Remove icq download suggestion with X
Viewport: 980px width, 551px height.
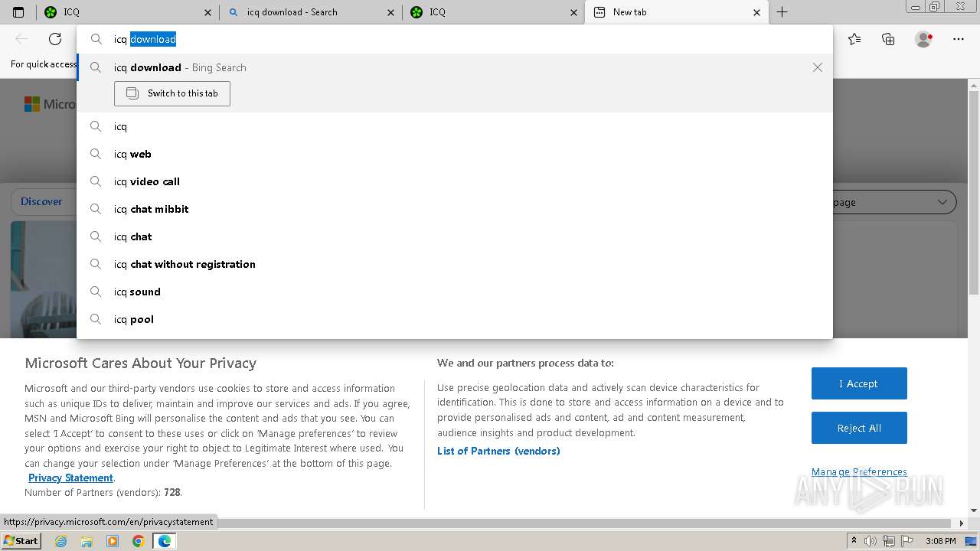point(818,67)
